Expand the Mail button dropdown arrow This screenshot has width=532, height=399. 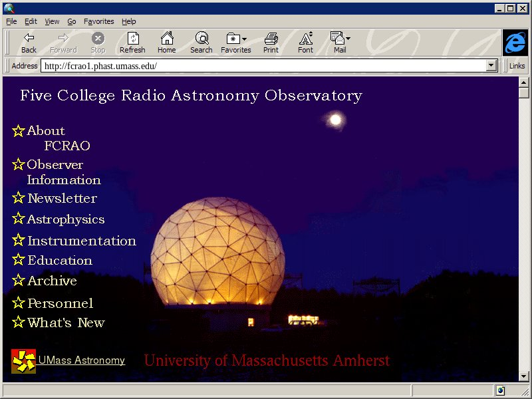point(348,39)
